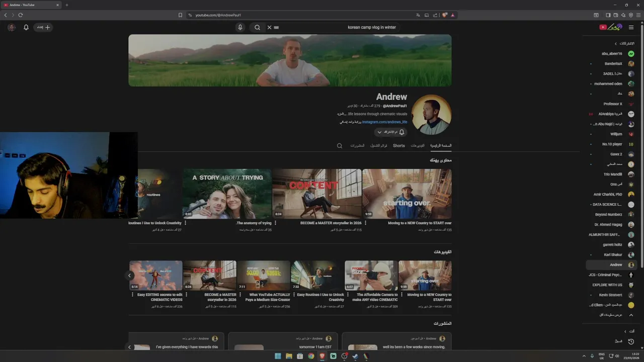Open options for 'The anatomy of trying'
Image resolution: width=644 pixels, height=362 pixels.
(185, 223)
